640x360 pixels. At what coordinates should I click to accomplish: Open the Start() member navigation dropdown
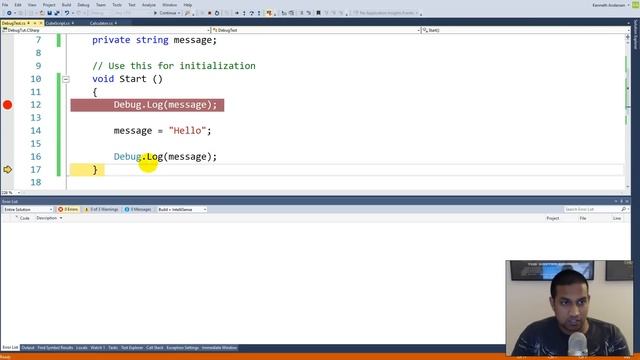pyautogui.click(x=526, y=30)
